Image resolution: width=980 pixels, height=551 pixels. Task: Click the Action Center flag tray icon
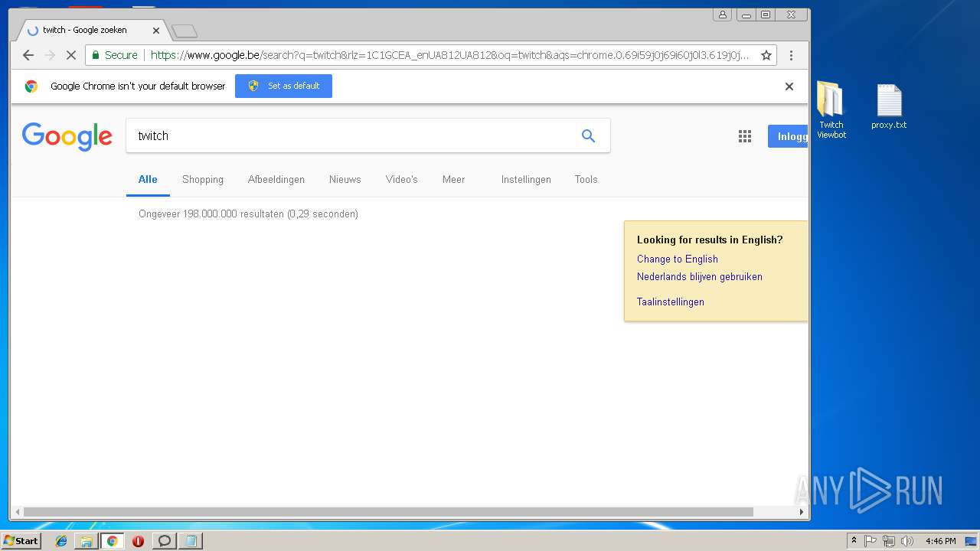coord(871,541)
